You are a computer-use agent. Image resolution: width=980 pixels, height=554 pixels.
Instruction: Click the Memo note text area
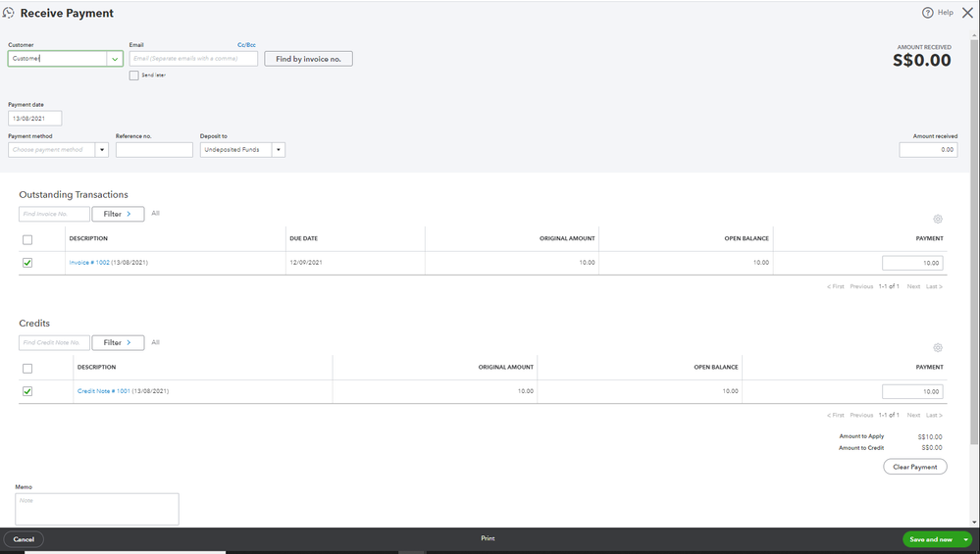pos(97,509)
